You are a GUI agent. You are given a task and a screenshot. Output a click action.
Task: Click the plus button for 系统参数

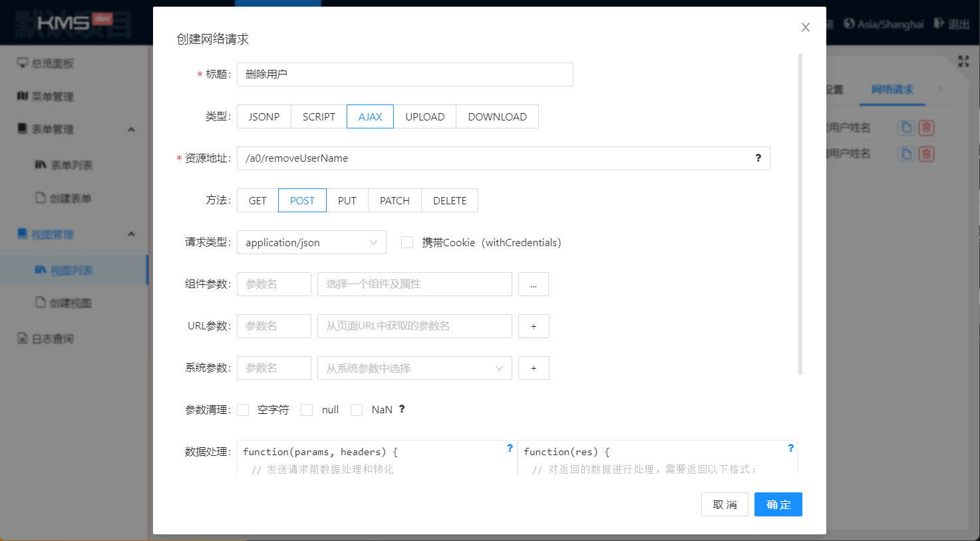tap(534, 368)
